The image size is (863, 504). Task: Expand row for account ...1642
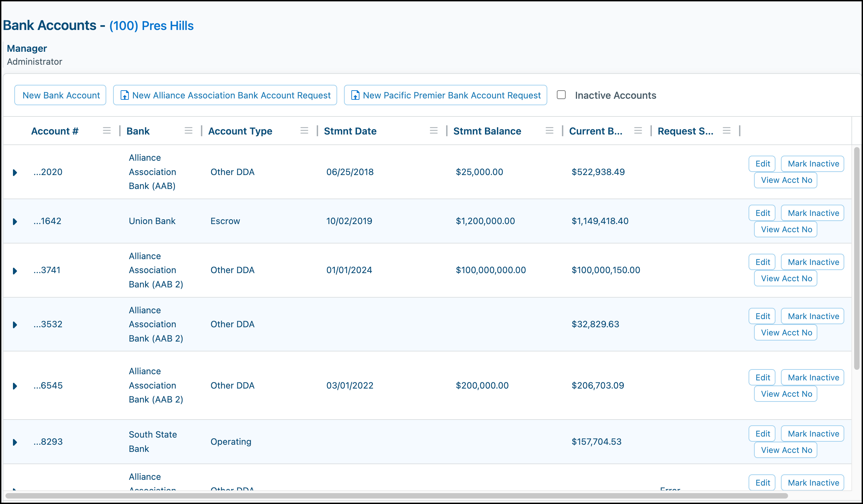tap(15, 222)
